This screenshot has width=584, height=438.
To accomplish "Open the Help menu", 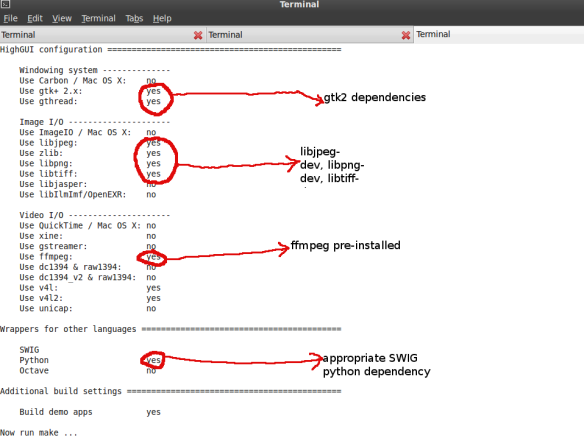I will tap(162, 18).
